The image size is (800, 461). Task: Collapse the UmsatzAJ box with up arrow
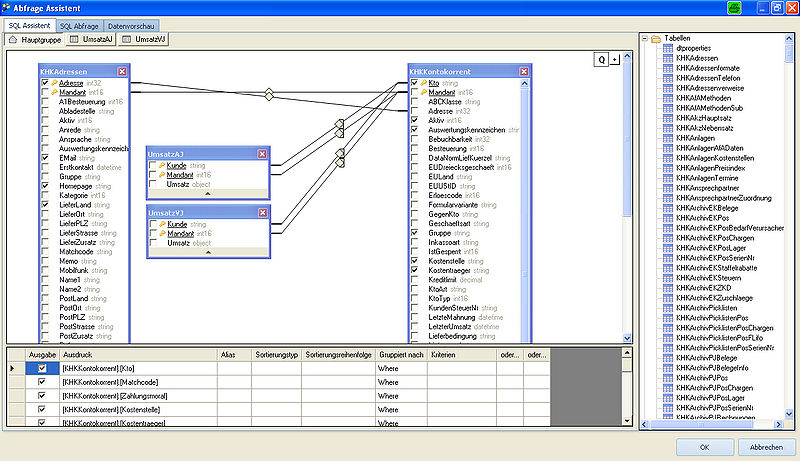[x=208, y=194]
